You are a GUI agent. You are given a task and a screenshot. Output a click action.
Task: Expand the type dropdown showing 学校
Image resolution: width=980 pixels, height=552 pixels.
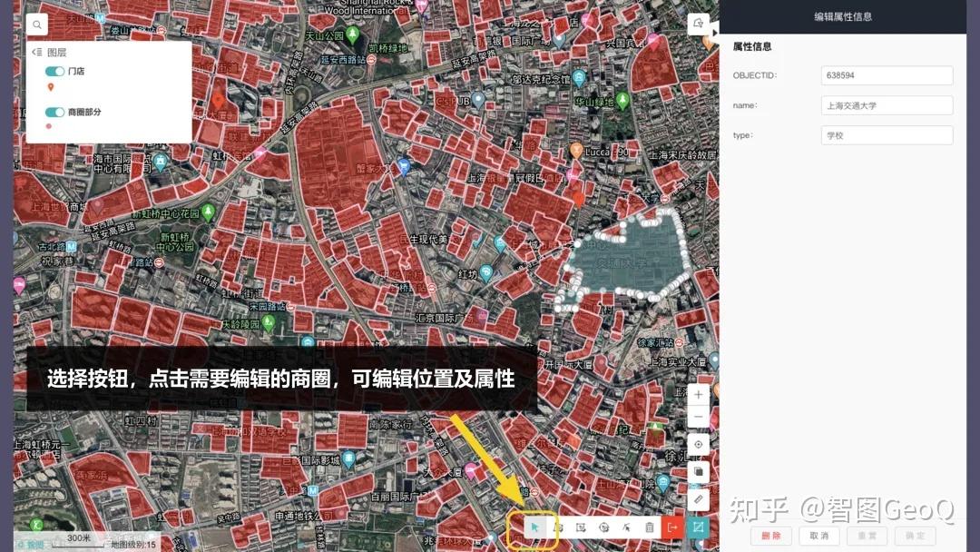(x=887, y=134)
